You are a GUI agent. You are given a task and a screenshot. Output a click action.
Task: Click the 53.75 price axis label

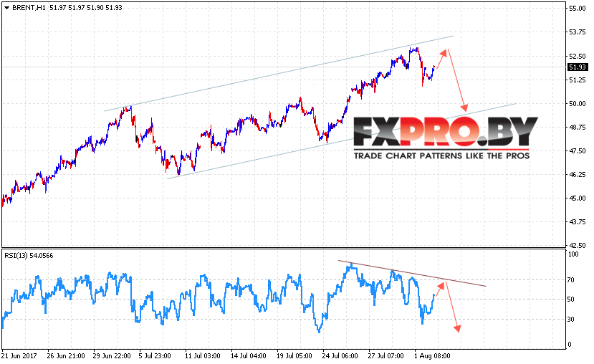pyautogui.click(x=578, y=32)
